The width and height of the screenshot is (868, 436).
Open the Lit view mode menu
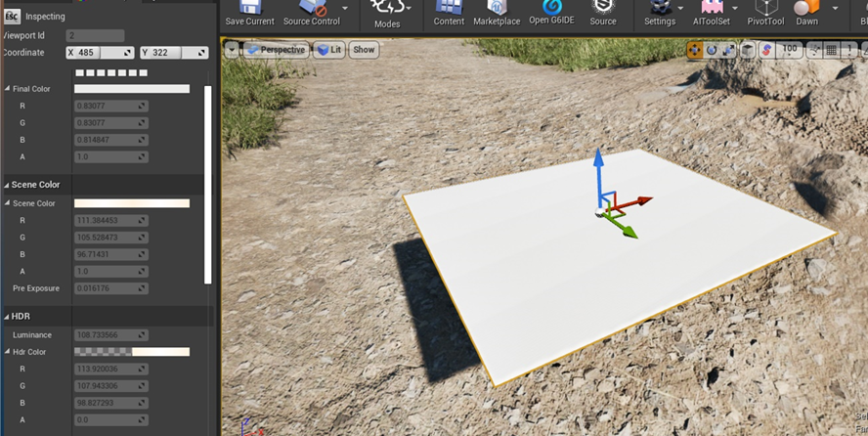click(329, 50)
